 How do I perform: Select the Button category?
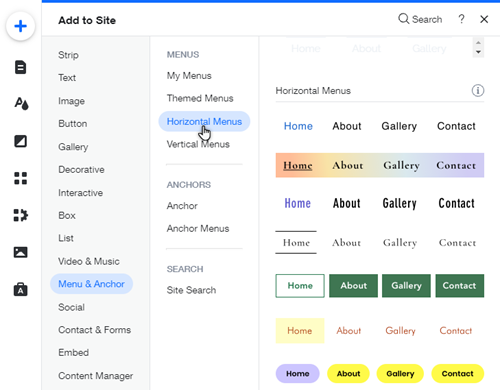click(x=73, y=123)
